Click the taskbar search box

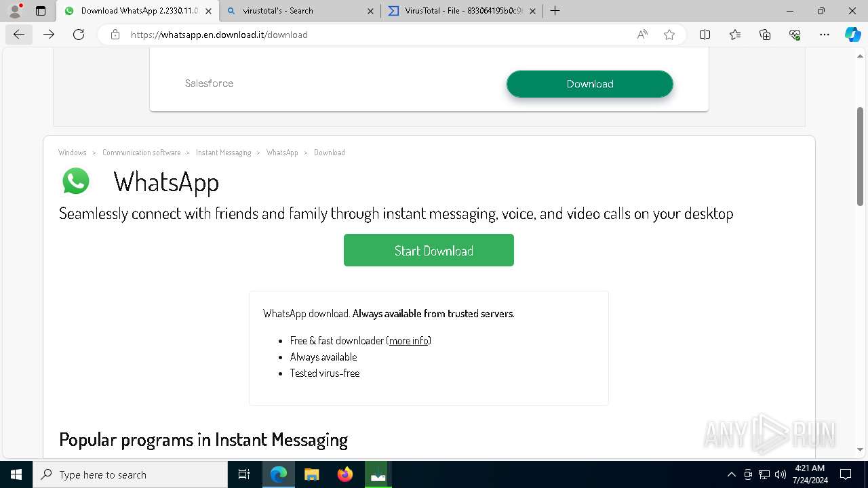[x=130, y=474]
